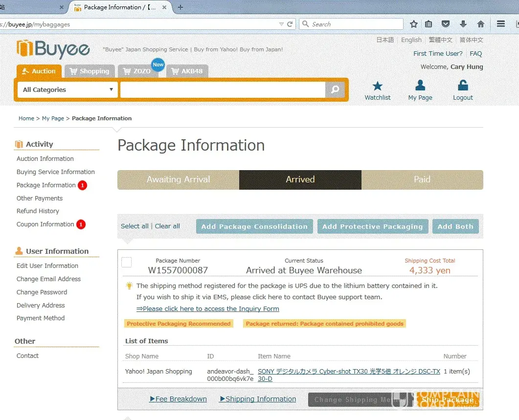
Task: Click the orange search magnifier button
Action: [x=335, y=89]
